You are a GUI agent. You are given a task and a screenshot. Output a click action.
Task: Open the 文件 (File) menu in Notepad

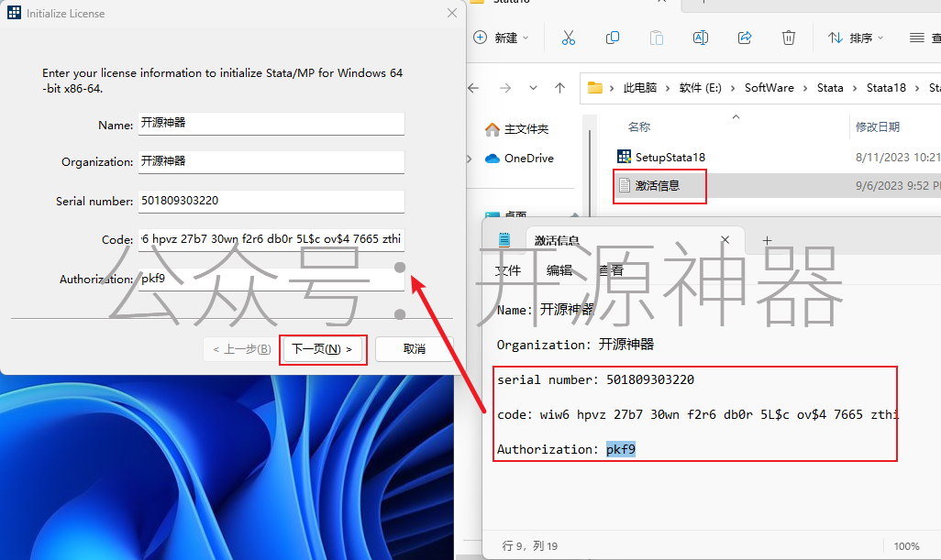[x=508, y=270]
